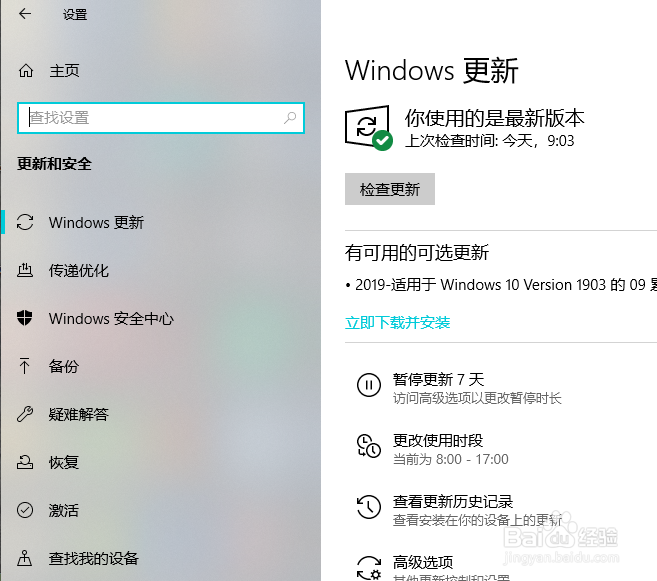Image resolution: width=657 pixels, height=581 pixels.
Task: Click the pause icon for 暂停更新
Action: (369, 385)
